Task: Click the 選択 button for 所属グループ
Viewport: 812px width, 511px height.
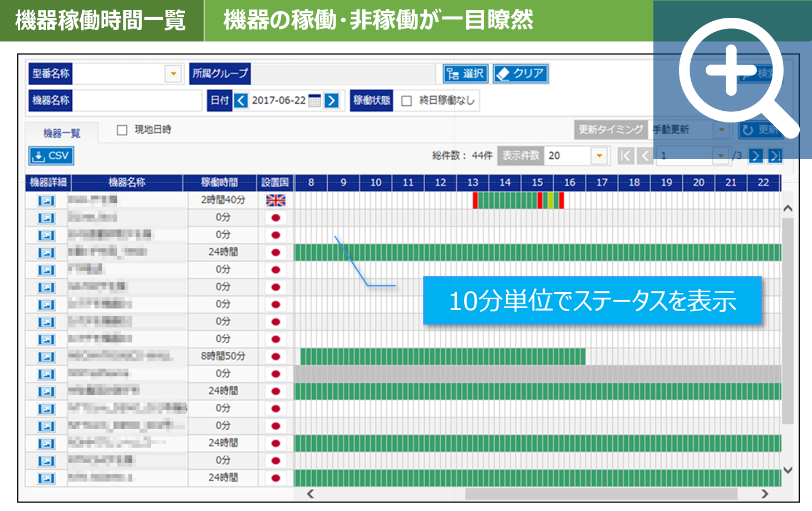Action: (x=466, y=73)
